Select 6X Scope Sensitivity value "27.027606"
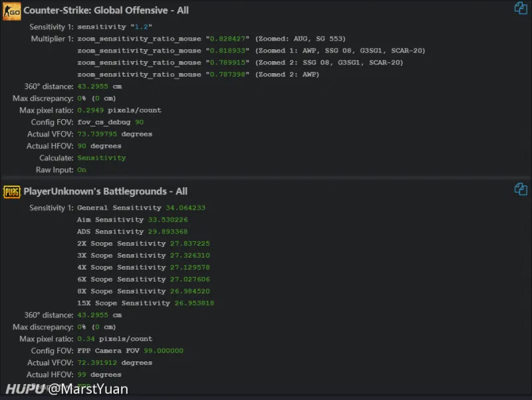 click(x=190, y=280)
